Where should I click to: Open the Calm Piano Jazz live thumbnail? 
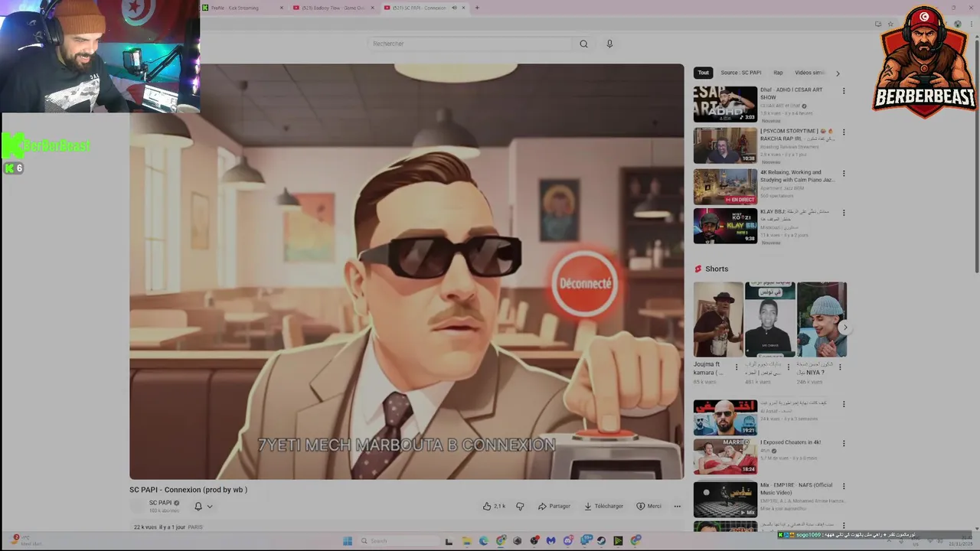pyautogui.click(x=725, y=186)
